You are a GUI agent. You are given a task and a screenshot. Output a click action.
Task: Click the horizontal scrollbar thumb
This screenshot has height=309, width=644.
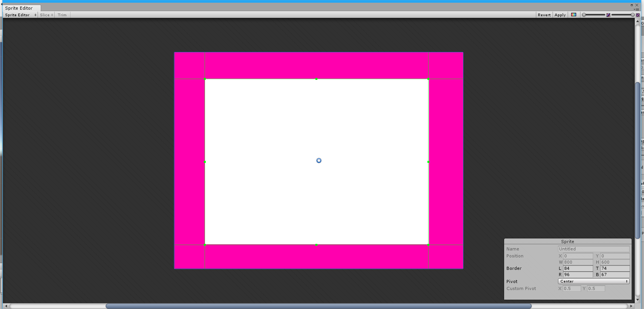click(319, 306)
